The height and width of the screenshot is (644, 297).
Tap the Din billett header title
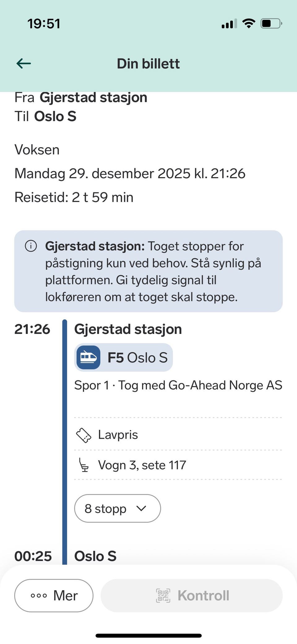[148, 64]
